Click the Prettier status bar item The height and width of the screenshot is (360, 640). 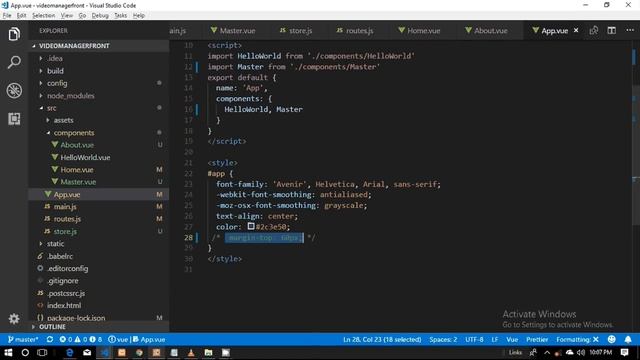pyautogui.click(x=537, y=340)
